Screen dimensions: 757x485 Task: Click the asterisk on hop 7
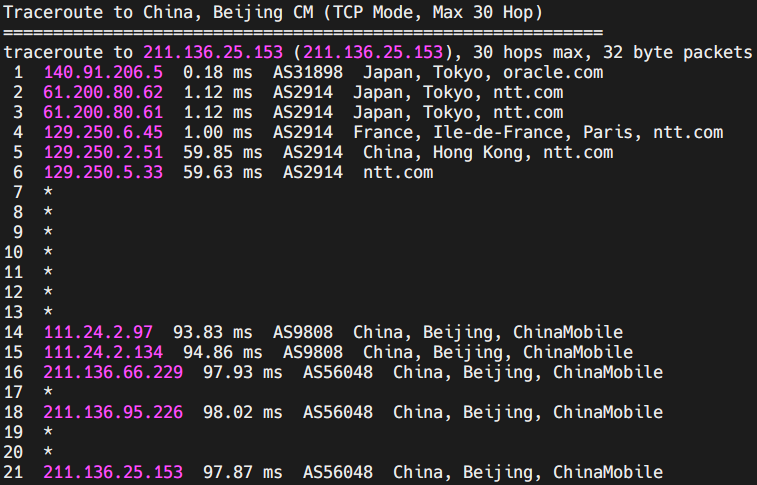[48, 192]
